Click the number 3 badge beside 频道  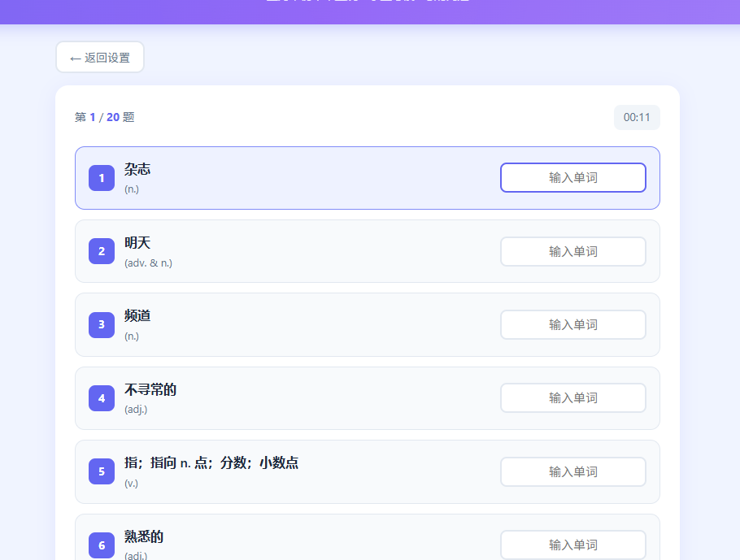102,324
